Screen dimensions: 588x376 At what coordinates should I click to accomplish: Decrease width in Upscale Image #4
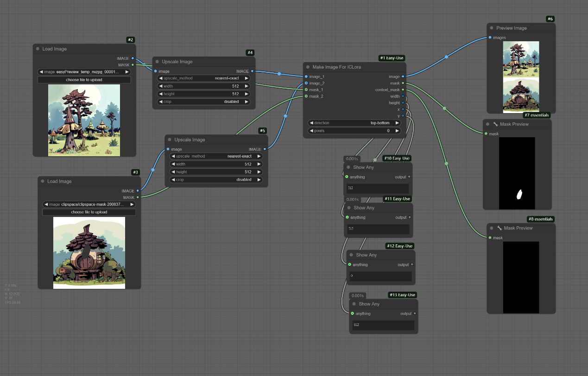(161, 86)
